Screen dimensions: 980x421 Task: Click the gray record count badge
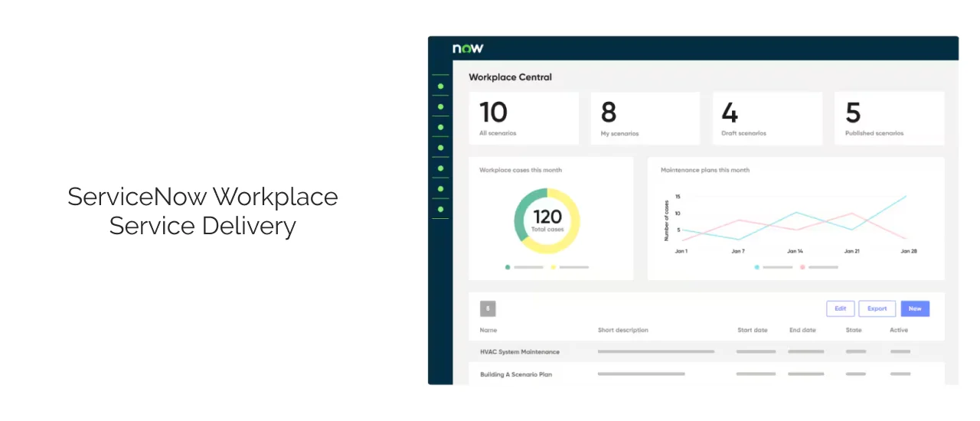pos(488,308)
